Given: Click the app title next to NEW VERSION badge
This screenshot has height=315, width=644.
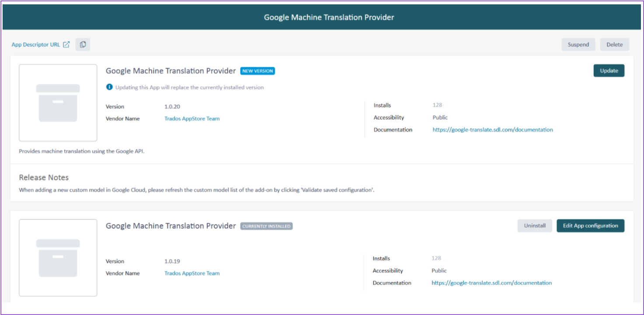Looking at the screenshot, I should tap(171, 71).
